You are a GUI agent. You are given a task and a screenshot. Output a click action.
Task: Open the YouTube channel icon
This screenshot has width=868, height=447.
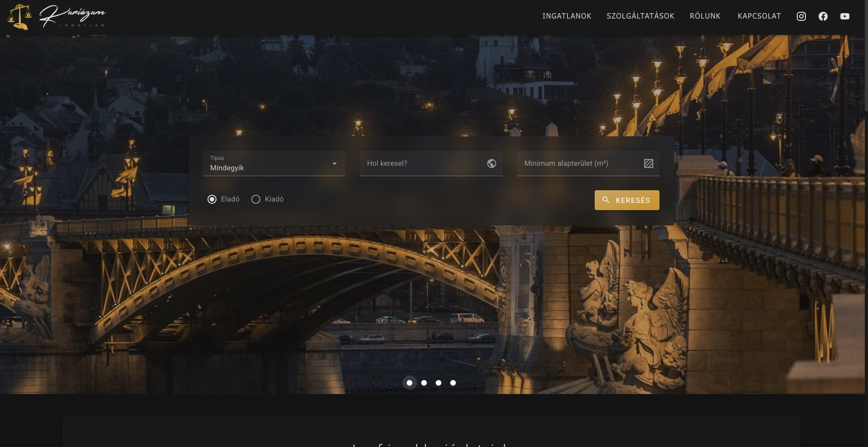tap(844, 16)
